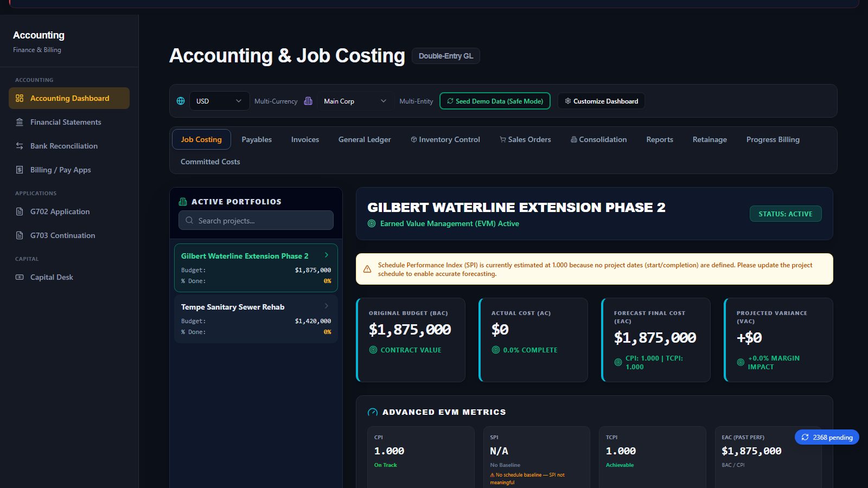This screenshot has height=488, width=868.
Task: Click Seed Demo Data (Safe Mode) button
Action: [x=495, y=101]
